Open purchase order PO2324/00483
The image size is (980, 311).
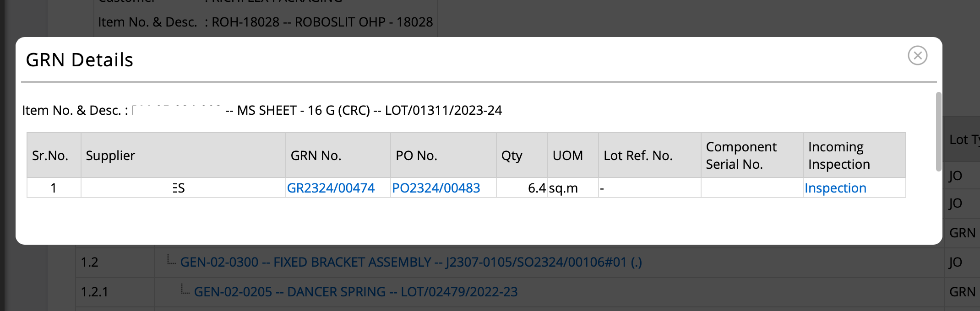pyautogui.click(x=436, y=188)
